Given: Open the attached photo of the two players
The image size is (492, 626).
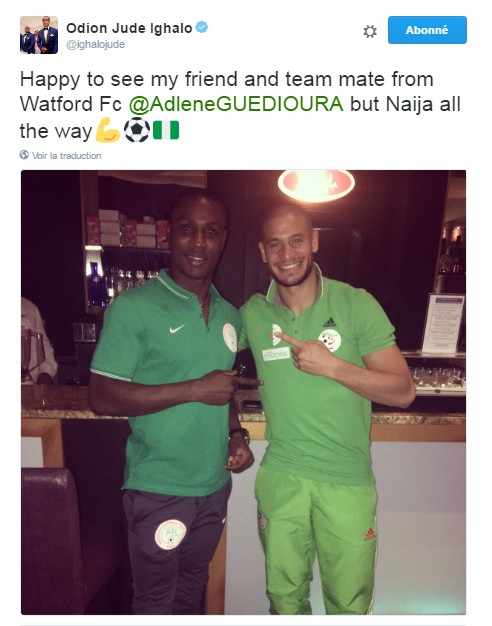Looking at the screenshot, I should 243,392.
